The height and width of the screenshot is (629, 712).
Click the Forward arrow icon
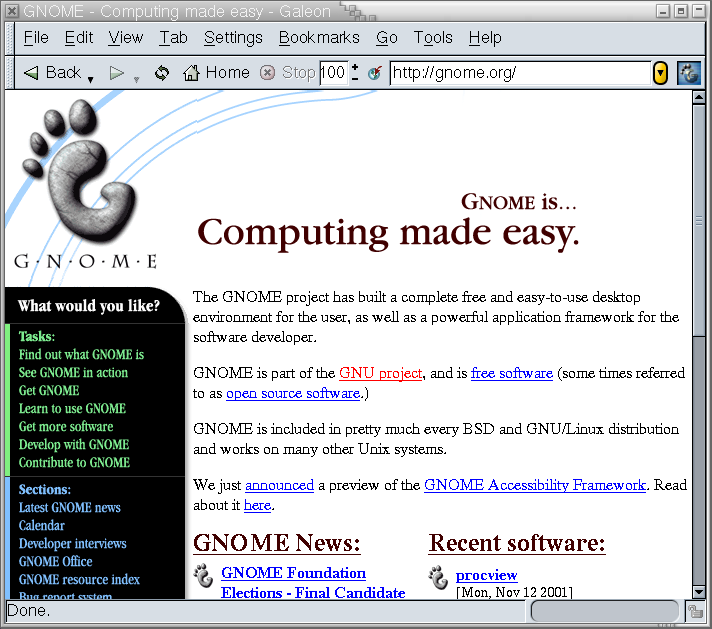click(x=117, y=73)
